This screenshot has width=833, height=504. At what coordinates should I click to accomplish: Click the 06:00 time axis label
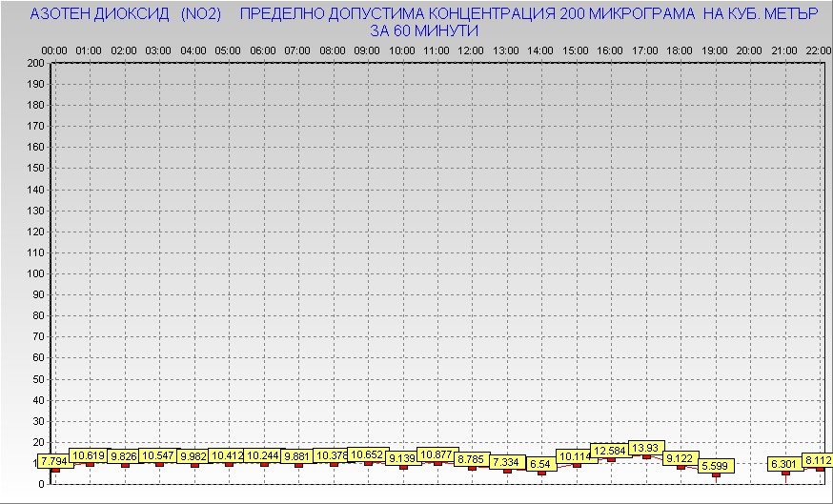click(x=263, y=50)
